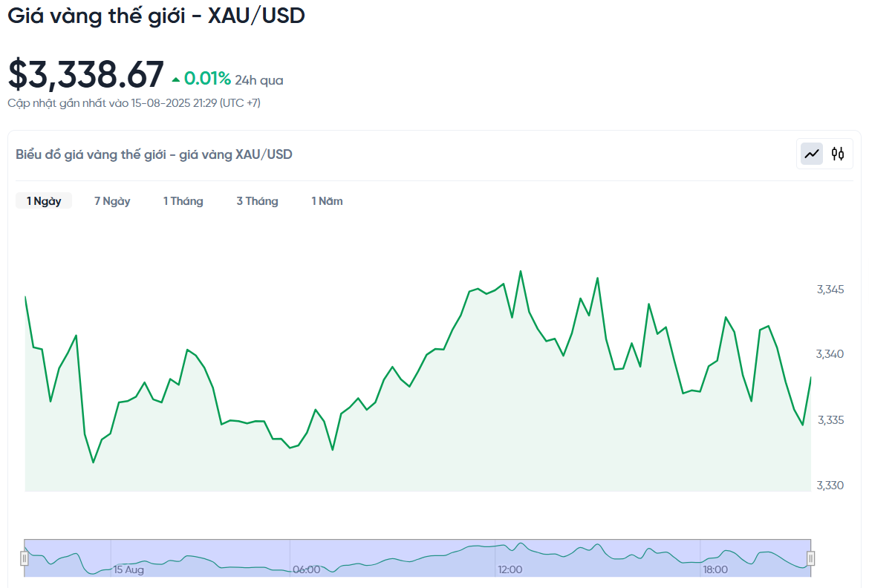The width and height of the screenshot is (869, 588).
Task: Grab the right range navigator handle
Action: 810,558
